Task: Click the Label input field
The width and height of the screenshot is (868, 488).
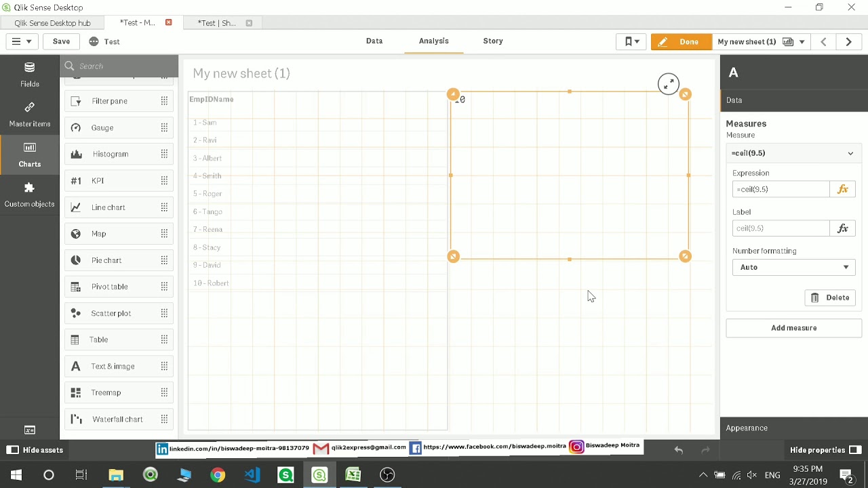Action: (781, 228)
